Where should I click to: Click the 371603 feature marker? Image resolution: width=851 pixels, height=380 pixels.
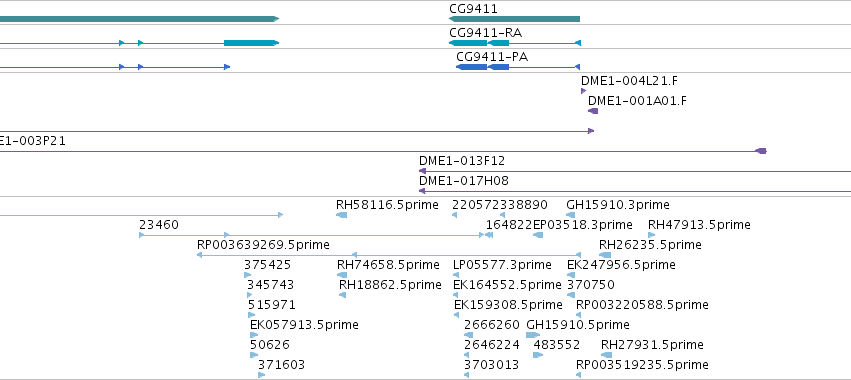tap(261, 375)
